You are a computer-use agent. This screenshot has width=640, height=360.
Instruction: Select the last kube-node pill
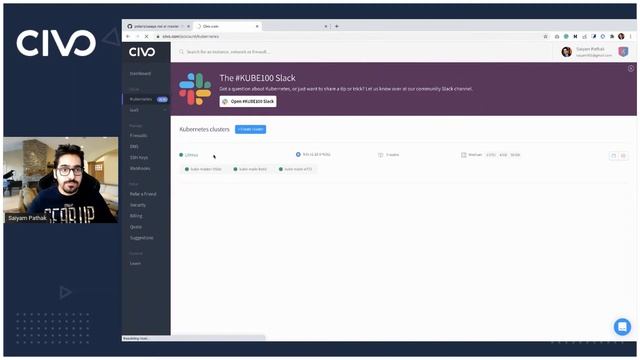click(296, 169)
